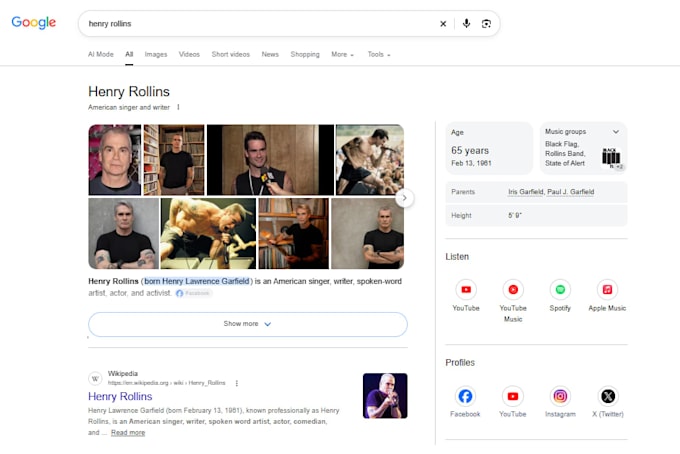This screenshot has width=680, height=454.
Task: Advance image carousel with right arrow
Action: pyautogui.click(x=404, y=198)
